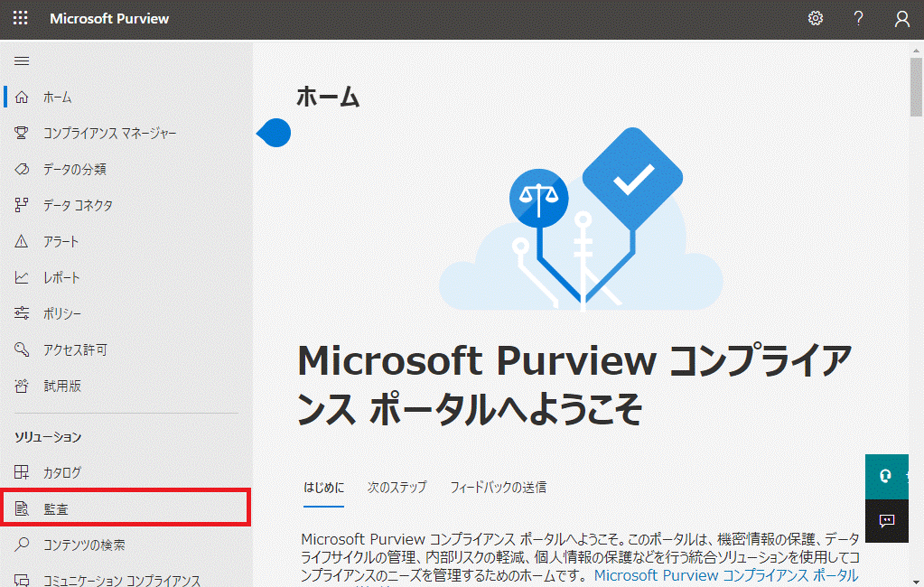Open 監査 solution item
924x587 pixels.
pos(126,508)
